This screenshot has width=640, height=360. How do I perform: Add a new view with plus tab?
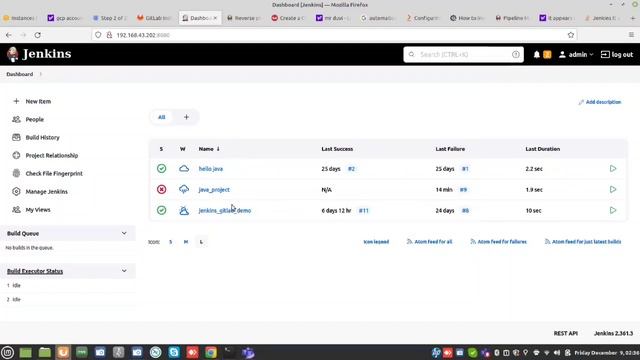[x=186, y=117]
